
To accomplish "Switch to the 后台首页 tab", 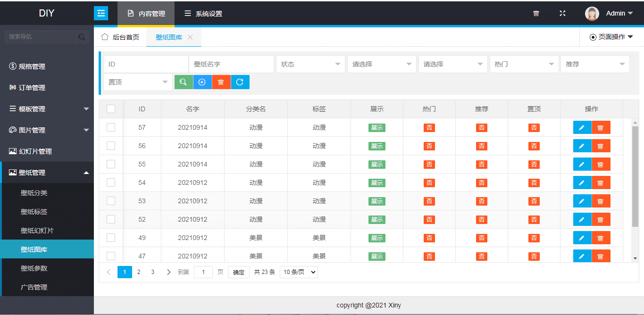I will [x=121, y=37].
